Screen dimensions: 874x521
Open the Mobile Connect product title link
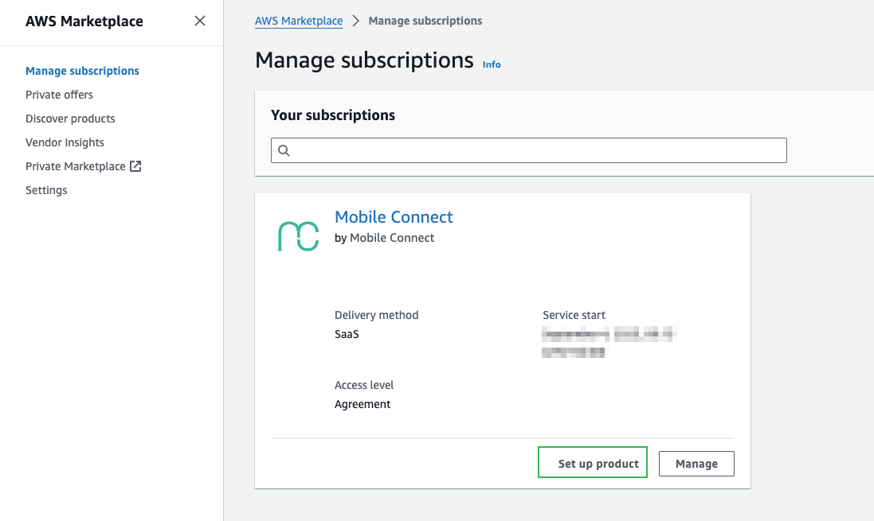(x=394, y=217)
